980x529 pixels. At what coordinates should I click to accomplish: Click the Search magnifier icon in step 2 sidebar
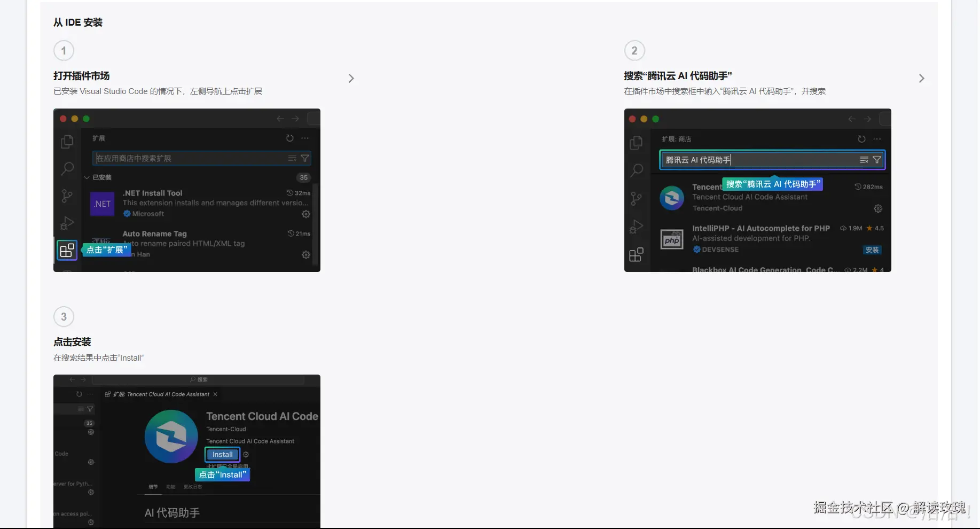(636, 170)
